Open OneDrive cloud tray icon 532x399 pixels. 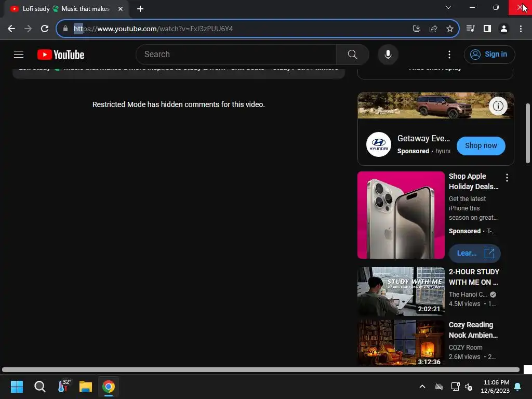439,387
